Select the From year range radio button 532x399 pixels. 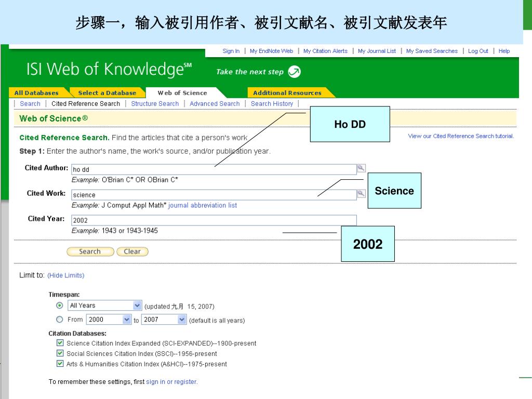pos(60,320)
